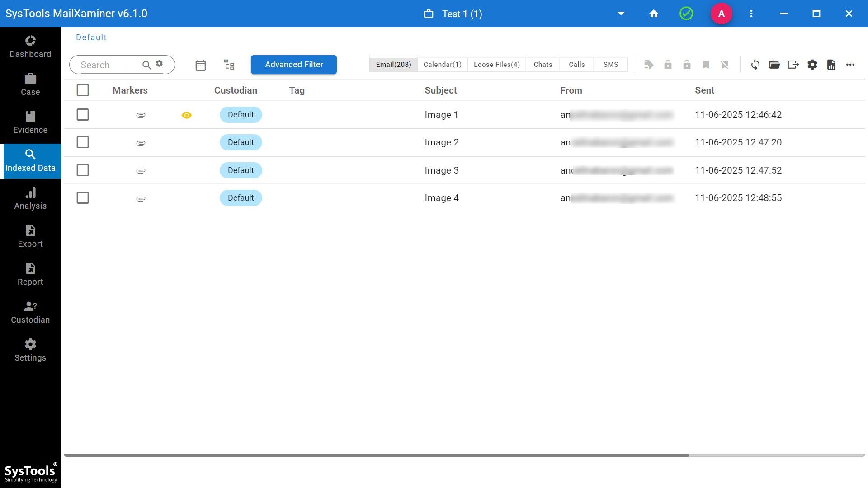Viewport: 868px width, 488px height.
Task: Click the attachment icon on Image 1 row
Action: 141,115
